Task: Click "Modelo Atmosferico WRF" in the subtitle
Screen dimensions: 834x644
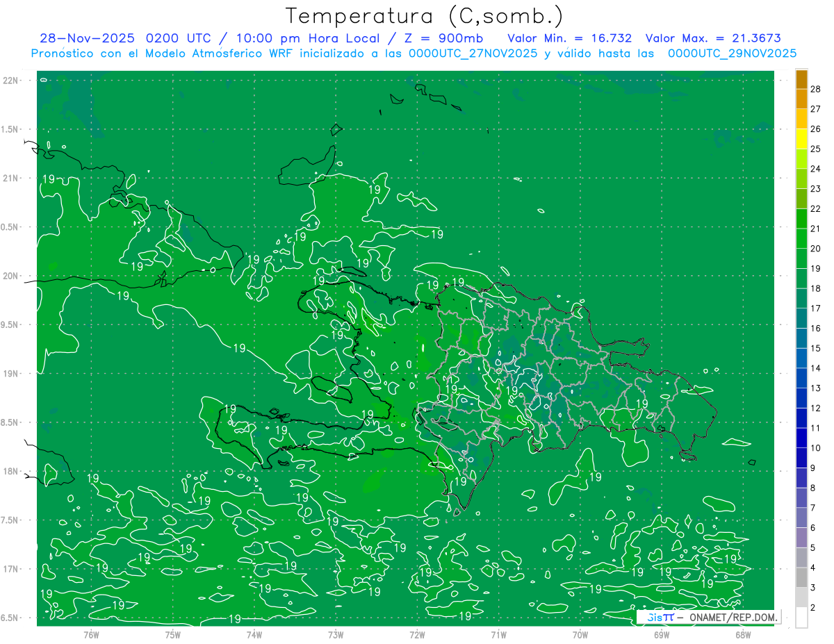Action: coord(218,53)
